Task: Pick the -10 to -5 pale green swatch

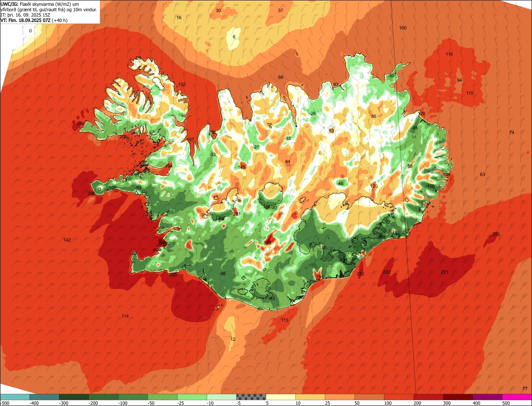Action: [222, 397]
